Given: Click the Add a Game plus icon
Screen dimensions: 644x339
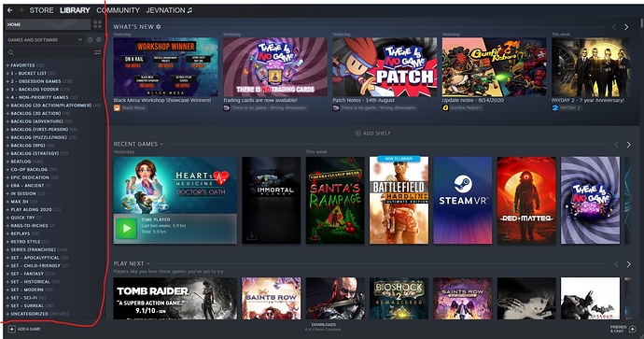Looking at the screenshot, I should click(x=11, y=329).
